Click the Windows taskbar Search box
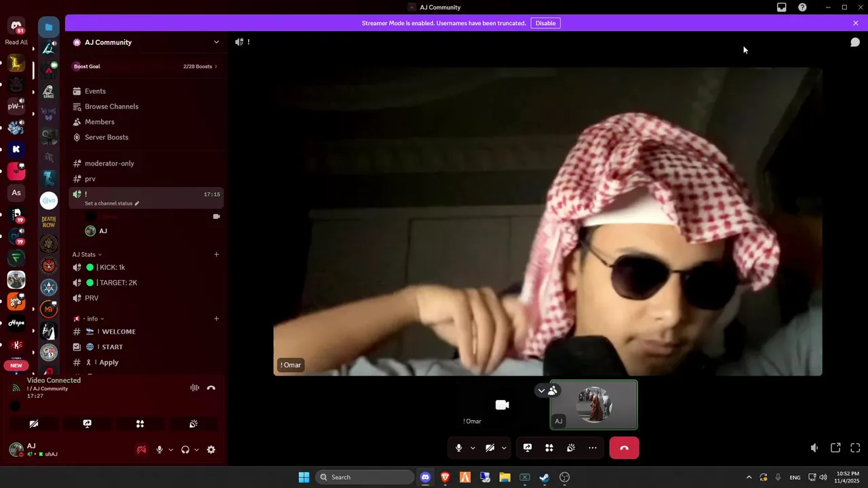 365,477
